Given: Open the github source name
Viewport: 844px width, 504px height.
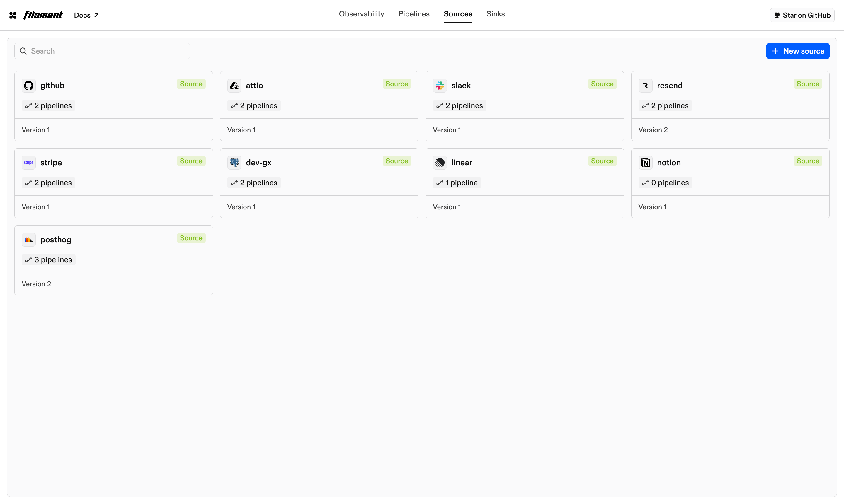Looking at the screenshot, I should tap(52, 86).
